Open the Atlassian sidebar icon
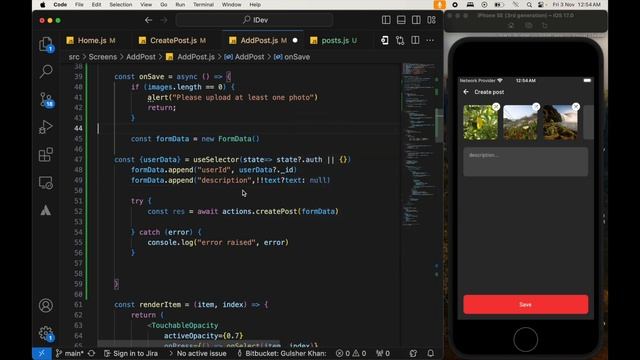 pyautogui.click(x=46, y=210)
